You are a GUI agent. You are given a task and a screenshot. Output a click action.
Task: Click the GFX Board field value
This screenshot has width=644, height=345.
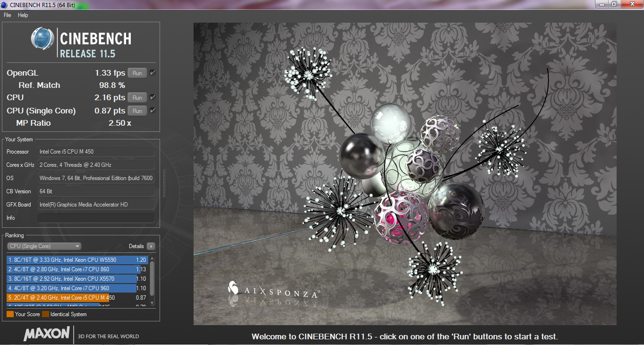click(96, 205)
